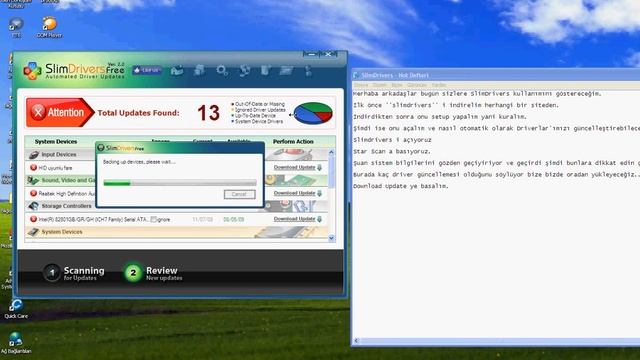Click Download Update for Realtek High Definition Audio
The height and width of the screenshot is (360, 640).
pyautogui.click(x=294, y=193)
